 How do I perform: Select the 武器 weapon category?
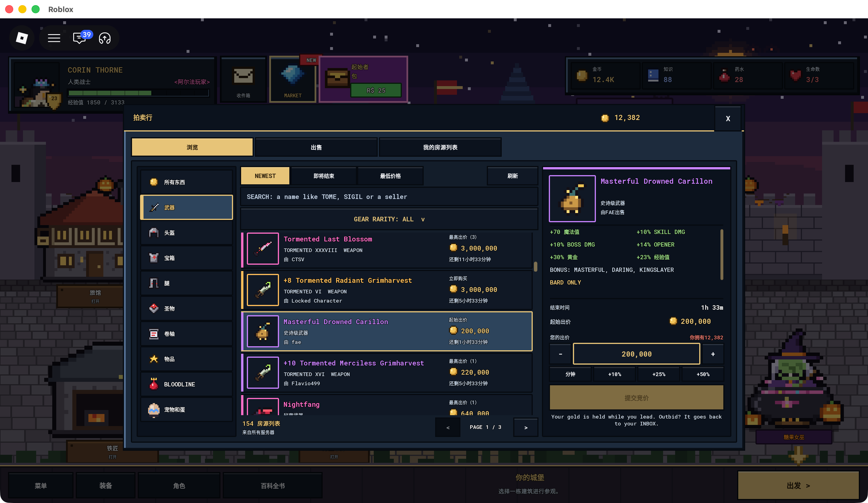coord(186,207)
